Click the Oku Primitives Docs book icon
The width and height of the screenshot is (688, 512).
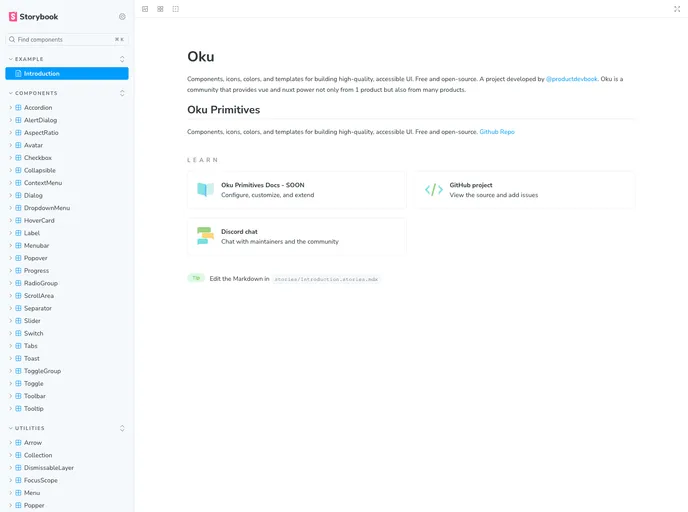click(x=204, y=190)
